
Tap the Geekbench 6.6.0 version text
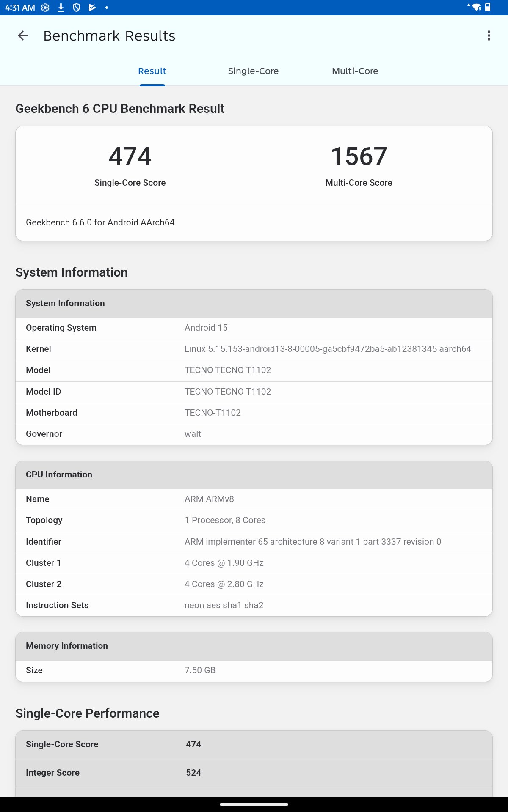(x=100, y=223)
